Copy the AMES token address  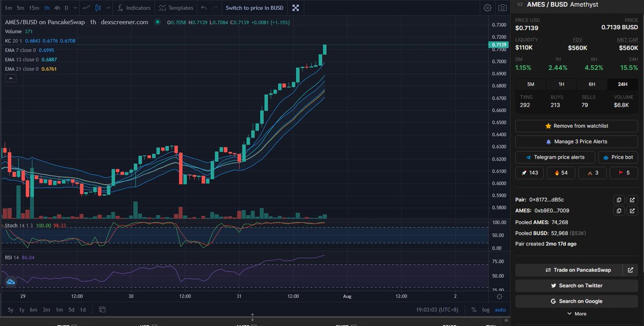coord(619,211)
